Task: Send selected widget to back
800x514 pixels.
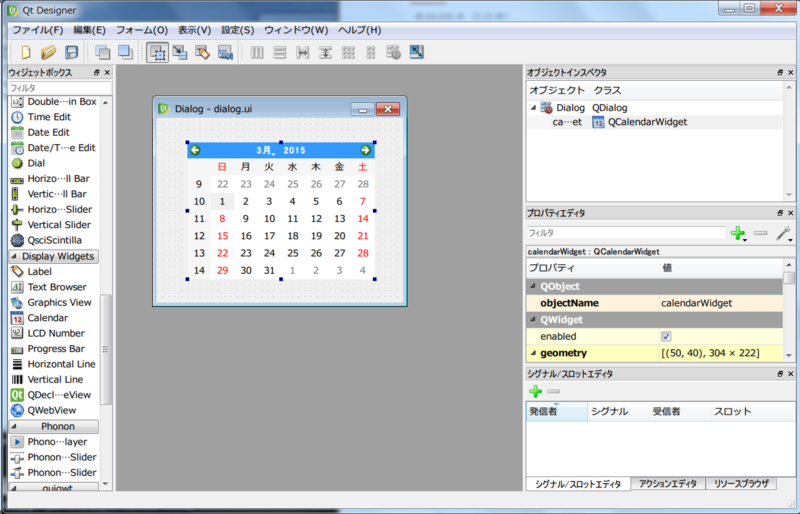Action: coord(103,52)
